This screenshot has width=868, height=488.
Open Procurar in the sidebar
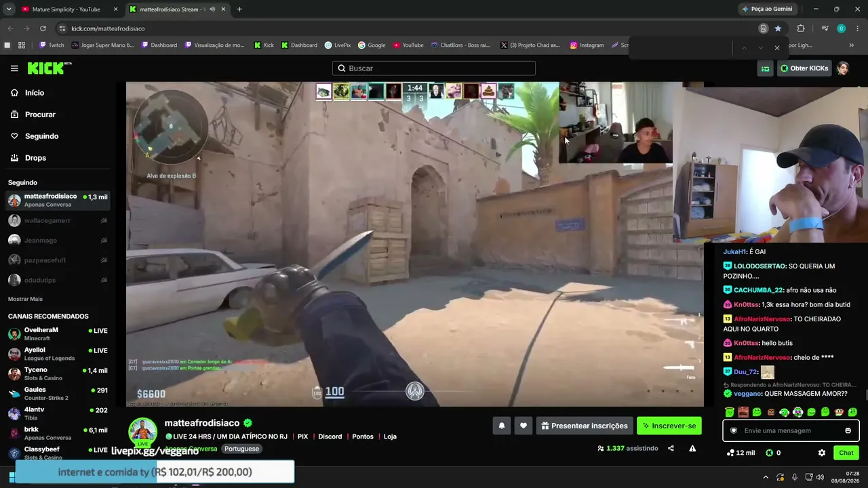pyautogui.click(x=40, y=115)
